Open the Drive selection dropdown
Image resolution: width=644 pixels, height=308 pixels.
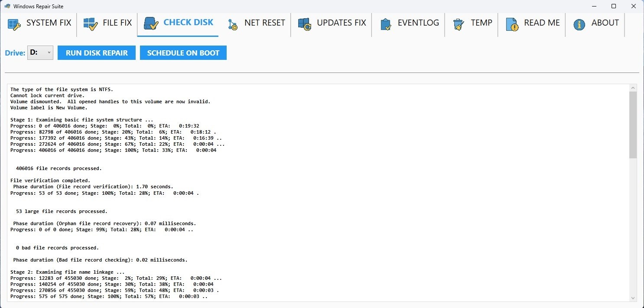point(40,53)
